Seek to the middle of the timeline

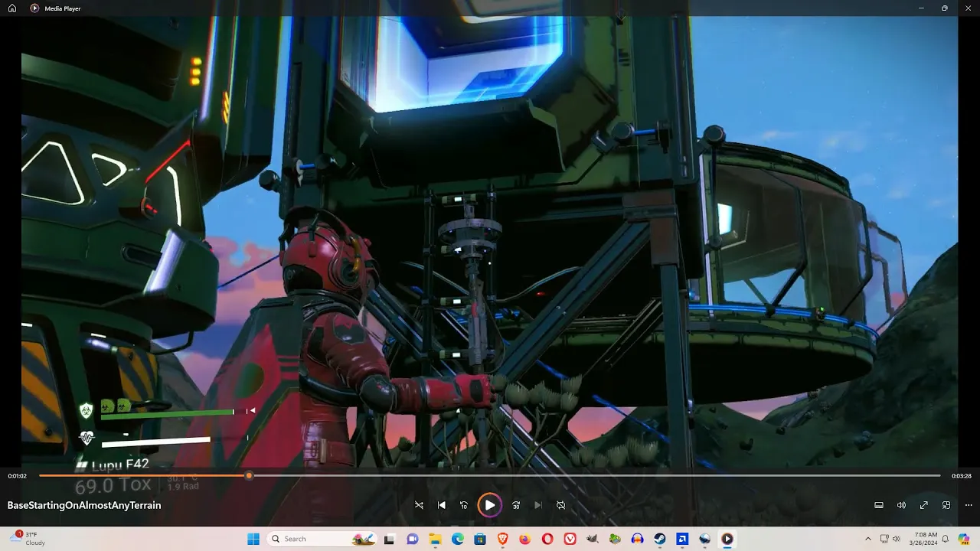point(490,475)
